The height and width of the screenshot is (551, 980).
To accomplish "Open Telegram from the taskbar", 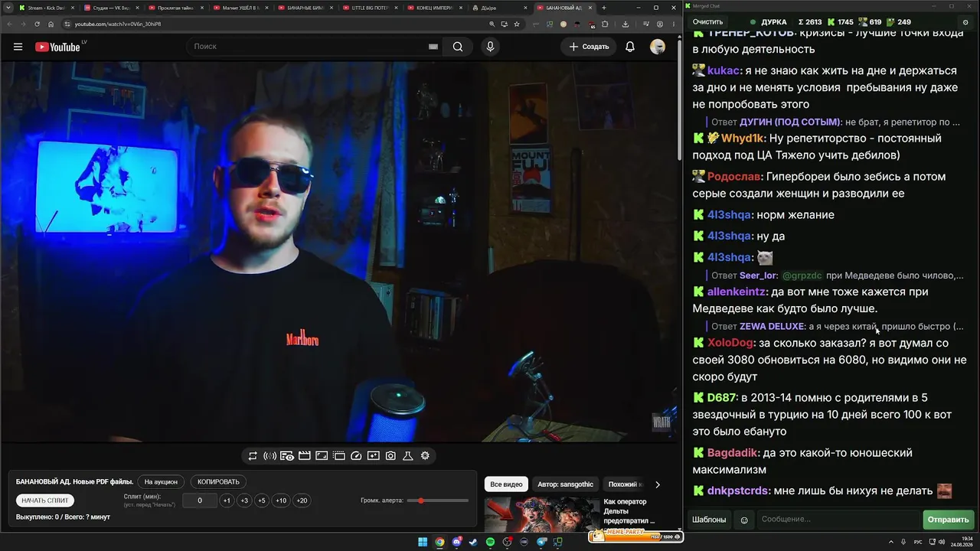I will click(x=542, y=543).
